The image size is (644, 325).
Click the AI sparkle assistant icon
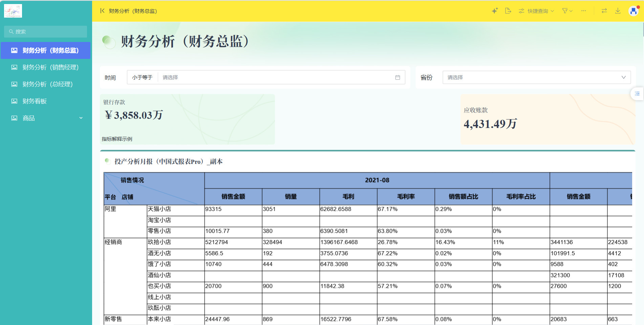[495, 11]
